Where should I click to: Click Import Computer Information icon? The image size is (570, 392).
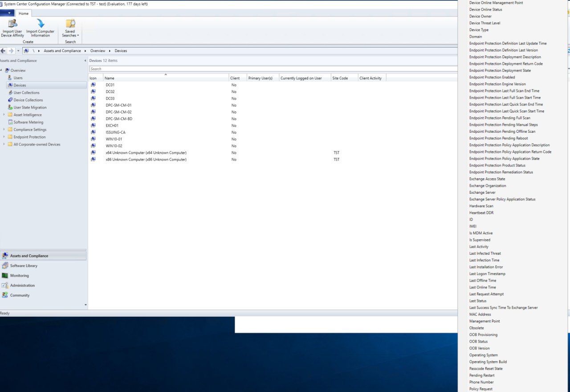(x=41, y=24)
